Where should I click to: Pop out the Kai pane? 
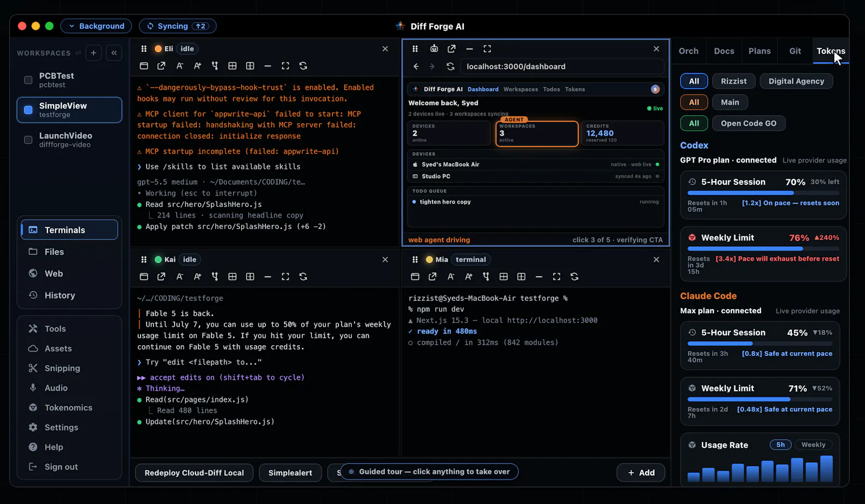[161, 277]
